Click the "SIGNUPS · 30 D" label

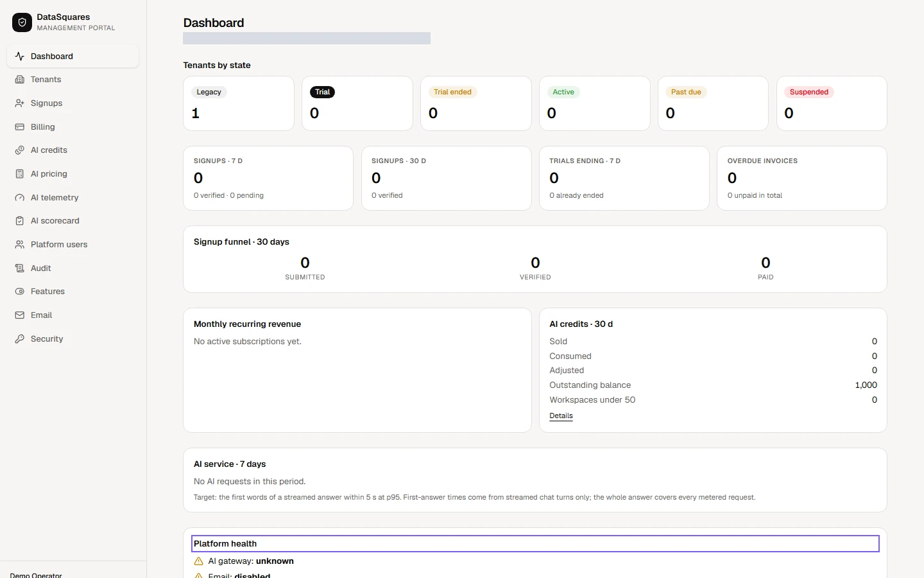point(398,161)
